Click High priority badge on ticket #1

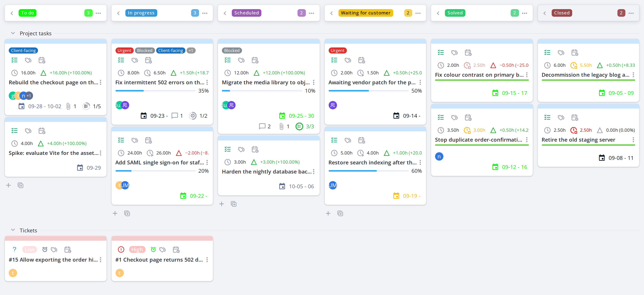click(x=137, y=250)
